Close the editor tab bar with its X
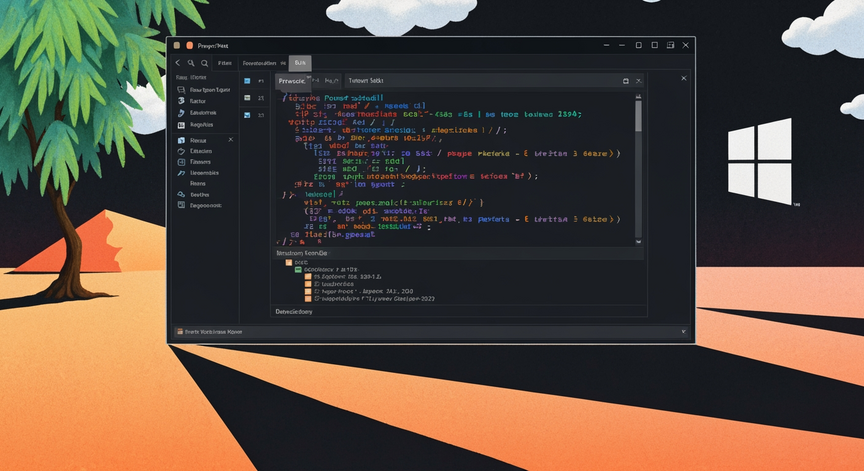The width and height of the screenshot is (864, 471). (x=639, y=81)
